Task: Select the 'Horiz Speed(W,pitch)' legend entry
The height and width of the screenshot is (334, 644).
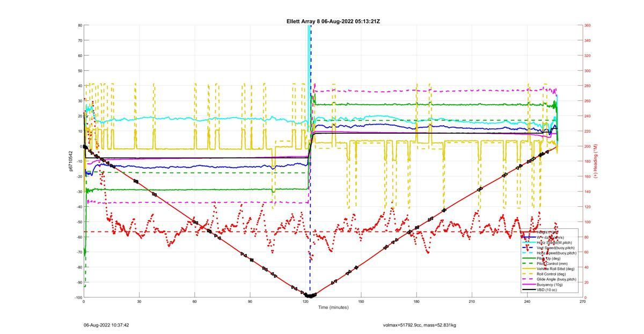Action: (x=554, y=243)
